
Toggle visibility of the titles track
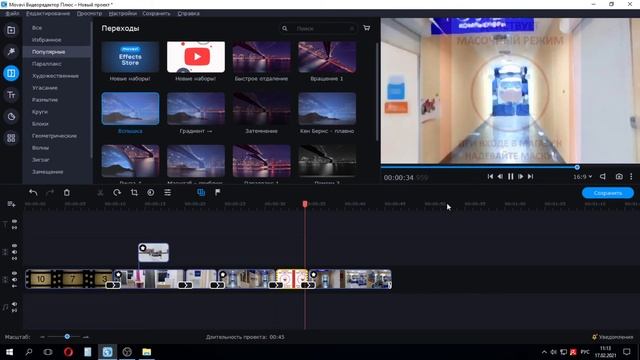tap(14, 221)
